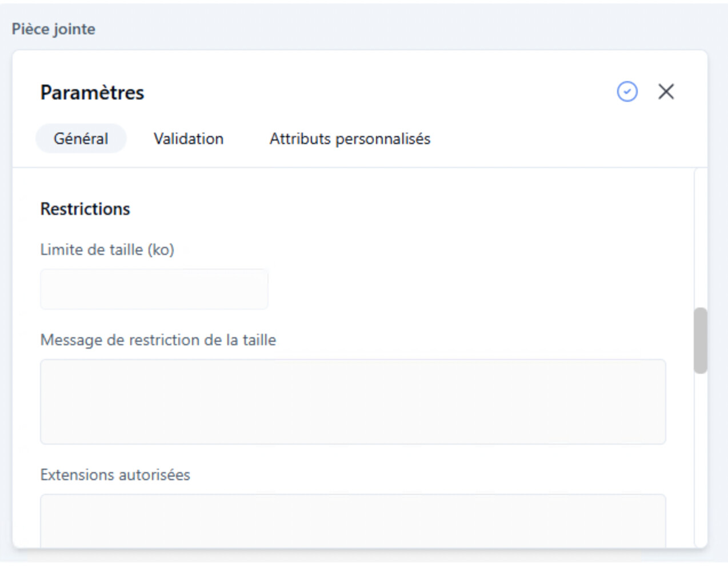Click the "Message de restriction de la taille" label
Image resolution: width=728 pixels, height=567 pixels.
click(158, 340)
